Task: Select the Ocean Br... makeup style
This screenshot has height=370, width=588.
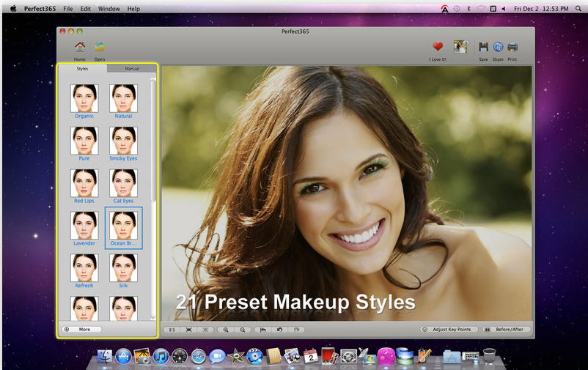Action: coord(123,228)
